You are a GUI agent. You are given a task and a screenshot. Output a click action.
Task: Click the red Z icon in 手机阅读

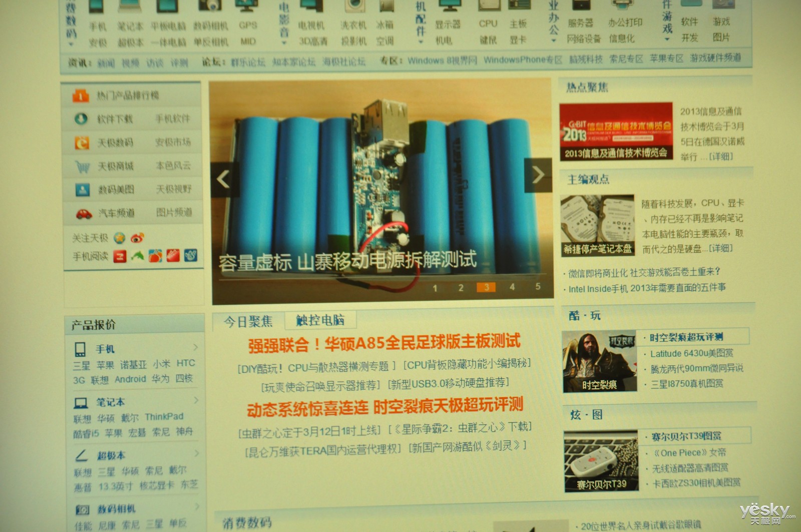pos(120,256)
